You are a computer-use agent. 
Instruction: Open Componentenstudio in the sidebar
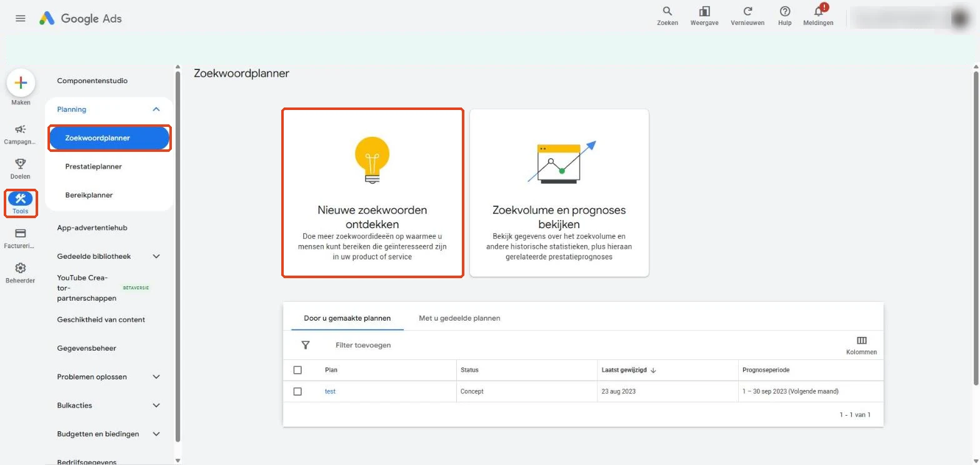coord(92,81)
